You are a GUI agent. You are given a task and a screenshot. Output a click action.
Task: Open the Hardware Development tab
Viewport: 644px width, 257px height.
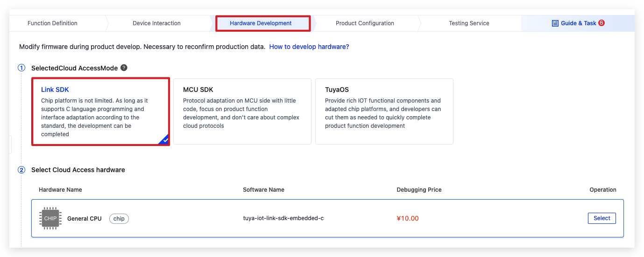pyautogui.click(x=261, y=23)
